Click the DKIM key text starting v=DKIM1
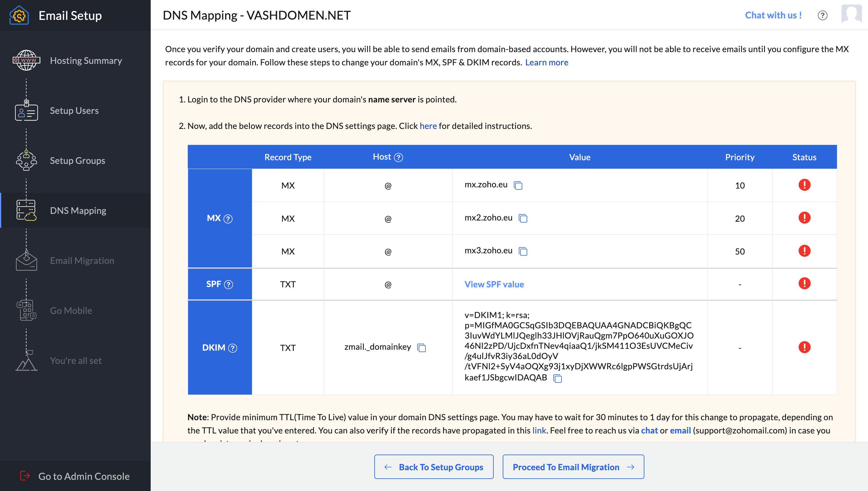Screen dimensions: 868x491 tap(579, 346)
